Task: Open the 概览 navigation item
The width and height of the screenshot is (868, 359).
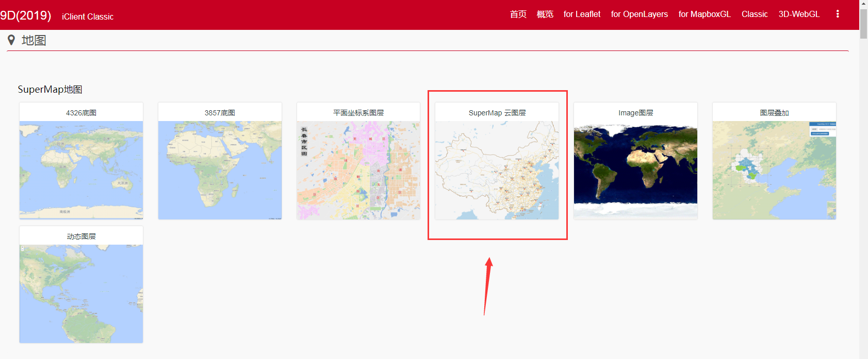Action: tap(545, 14)
